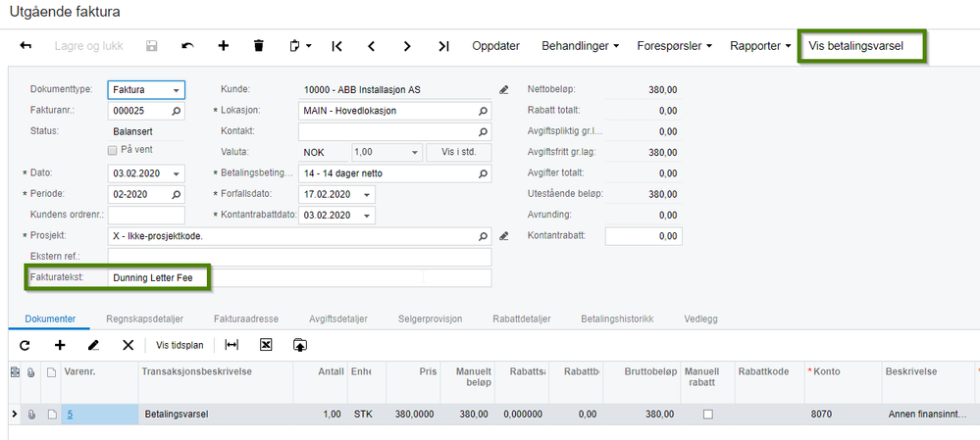Open item number 5 link
Image resolution: width=980 pixels, height=440 pixels.
pyautogui.click(x=70, y=415)
